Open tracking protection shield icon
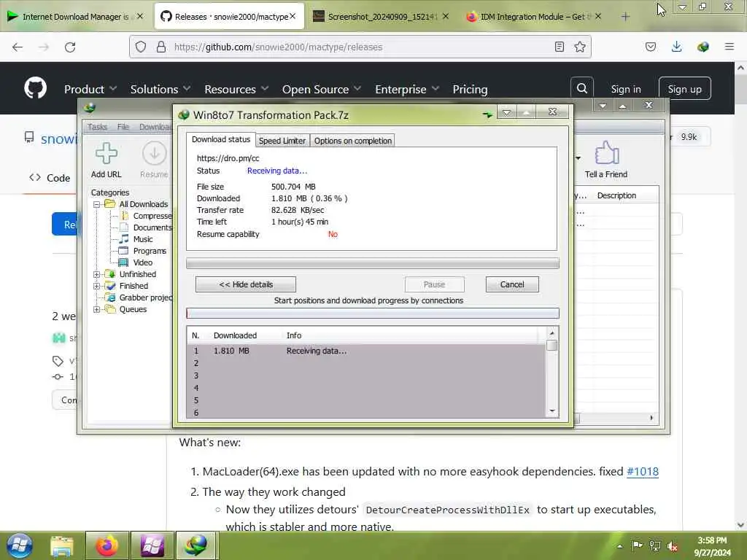This screenshot has height=560, width=747. [141, 47]
